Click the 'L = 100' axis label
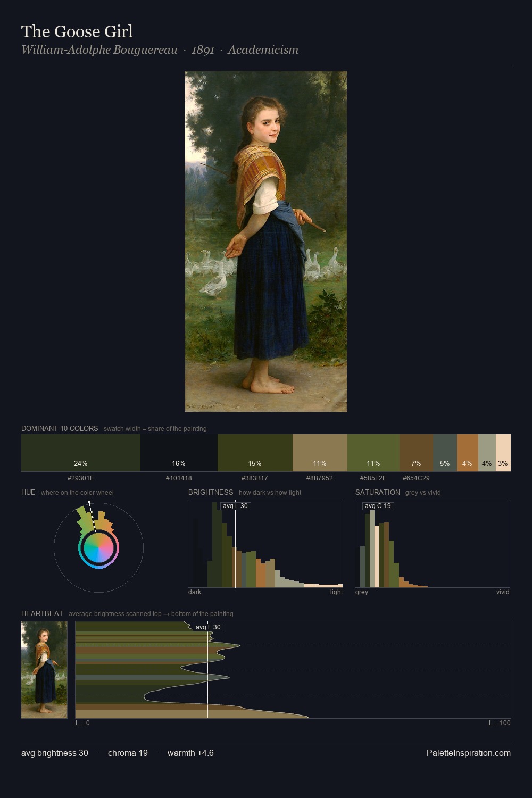This screenshot has height=798, width=532. pos(500,723)
